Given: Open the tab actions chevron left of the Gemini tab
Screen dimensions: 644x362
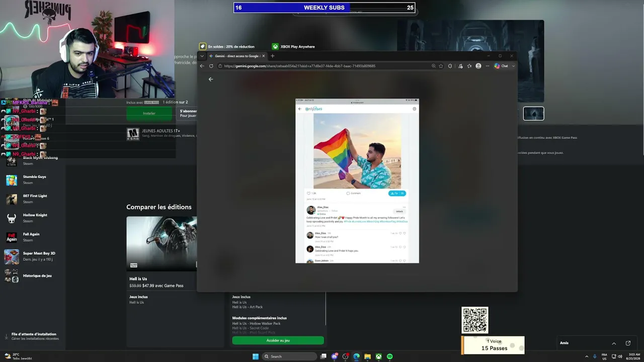Looking at the screenshot, I should pyautogui.click(x=202, y=56).
